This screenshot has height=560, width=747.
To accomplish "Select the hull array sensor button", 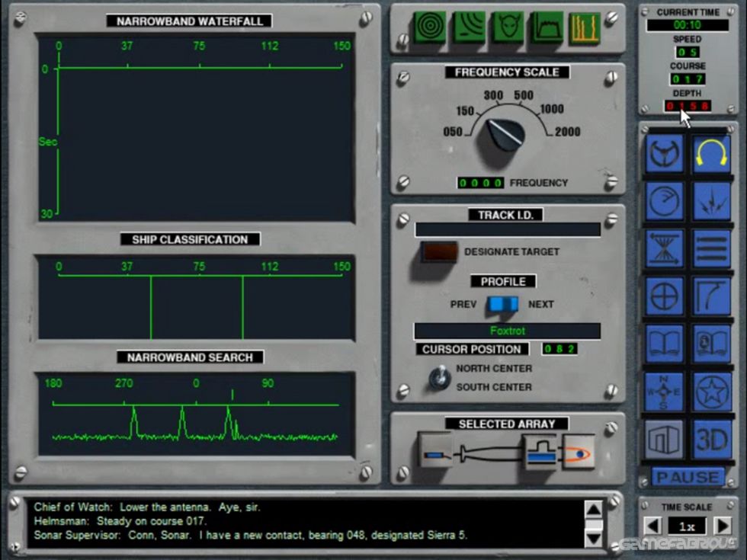I will (x=542, y=451).
